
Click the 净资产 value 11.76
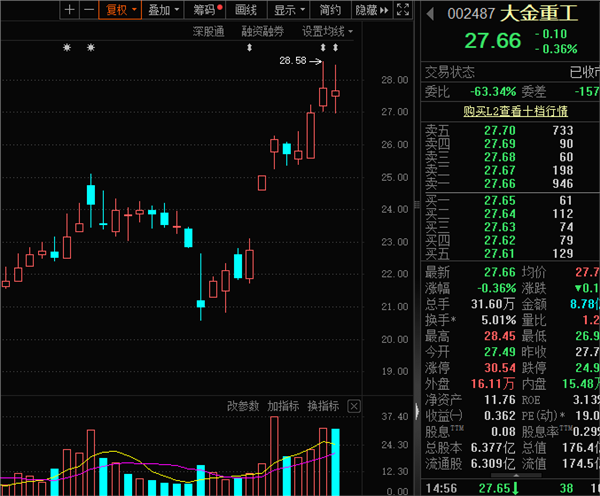[x=500, y=400]
